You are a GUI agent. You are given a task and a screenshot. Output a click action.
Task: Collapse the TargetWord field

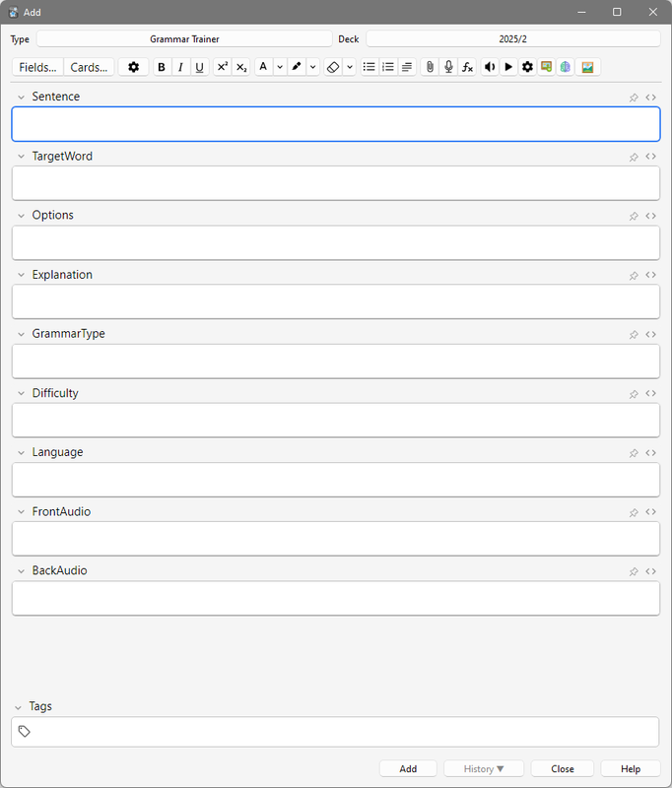pyautogui.click(x=21, y=157)
